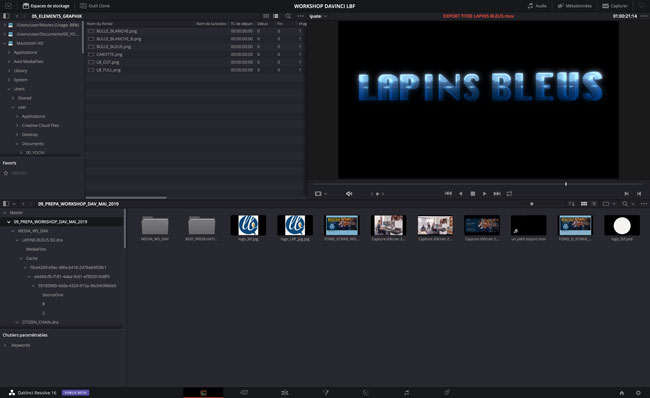Select the MEDIA_WS_DAV bin in tree

(33, 231)
